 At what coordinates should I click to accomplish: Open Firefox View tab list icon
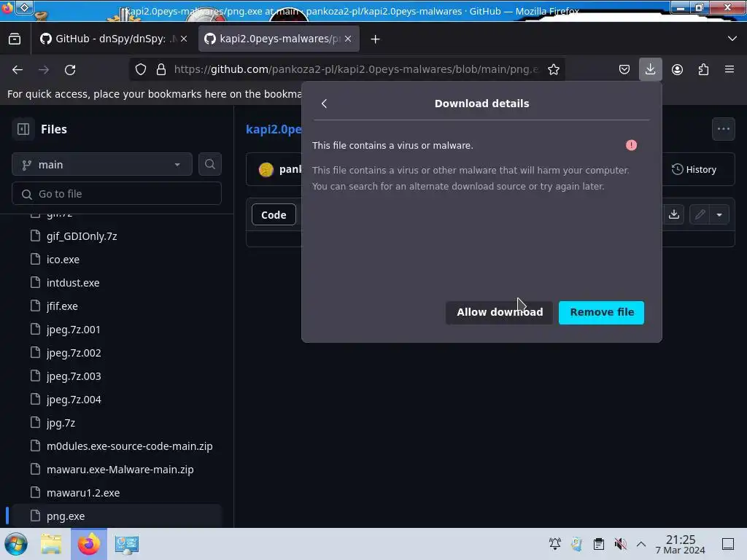[15, 39]
